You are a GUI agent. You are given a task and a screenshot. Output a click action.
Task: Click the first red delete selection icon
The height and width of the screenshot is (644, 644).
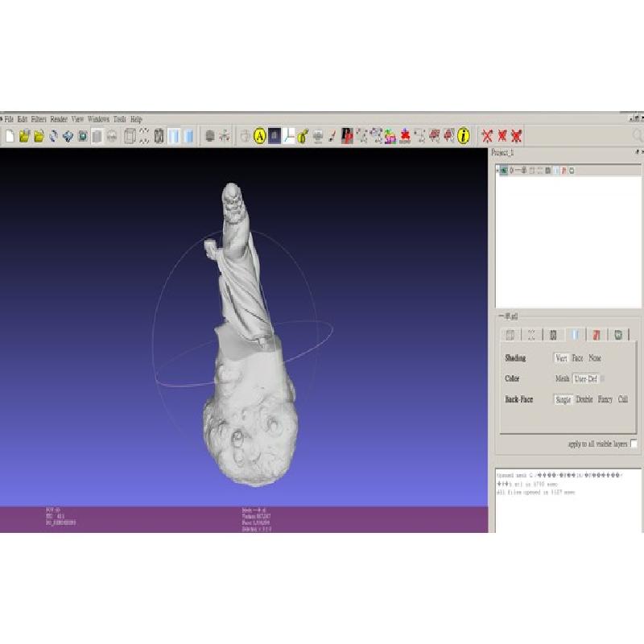[x=487, y=136]
